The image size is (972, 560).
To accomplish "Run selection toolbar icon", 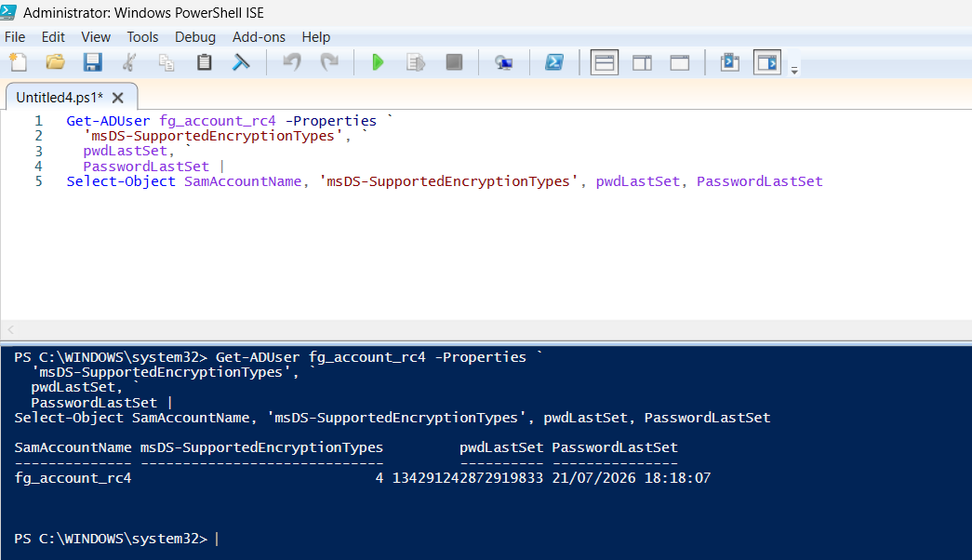I will [416, 62].
